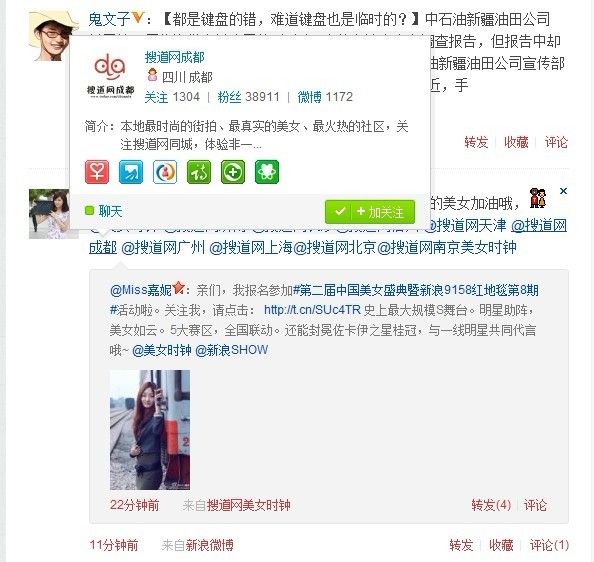The height and width of the screenshot is (562, 594).
Task: Click the green dancing figure badge icon
Action: (x=199, y=172)
